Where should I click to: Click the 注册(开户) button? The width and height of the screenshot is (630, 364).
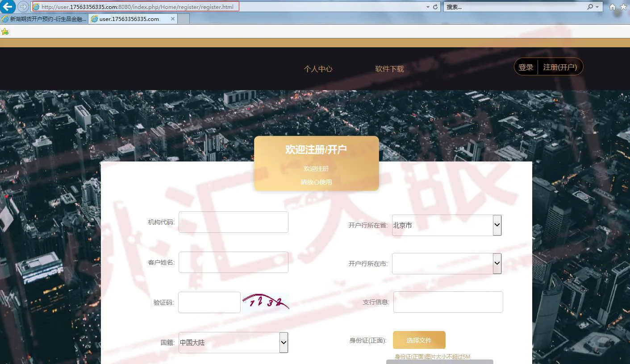560,67
